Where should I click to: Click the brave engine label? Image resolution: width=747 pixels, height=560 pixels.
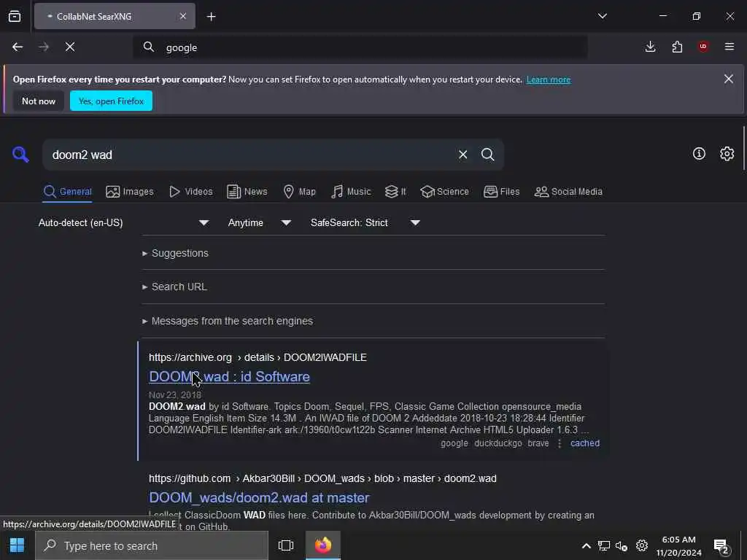pos(538,443)
